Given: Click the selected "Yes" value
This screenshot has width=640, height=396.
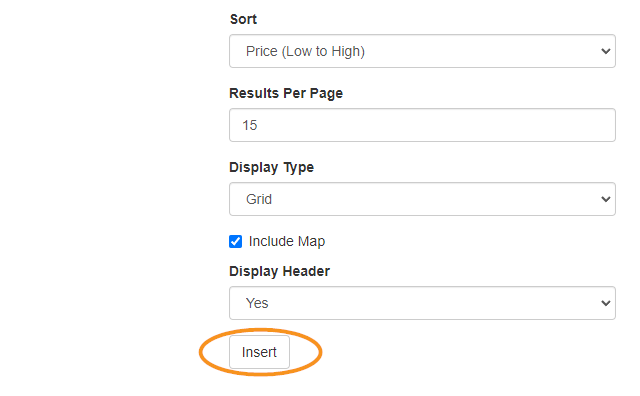Looking at the screenshot, I should (257, 303).
